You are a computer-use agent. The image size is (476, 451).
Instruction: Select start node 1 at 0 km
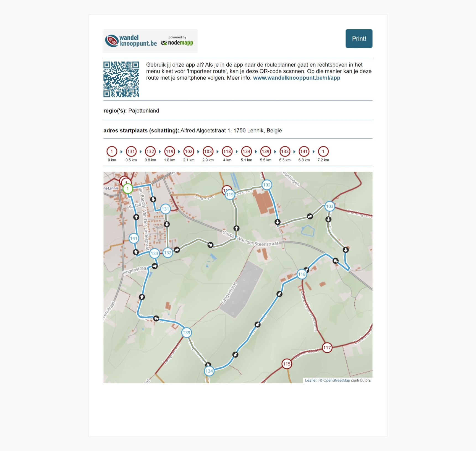click(x=112, y=151)
